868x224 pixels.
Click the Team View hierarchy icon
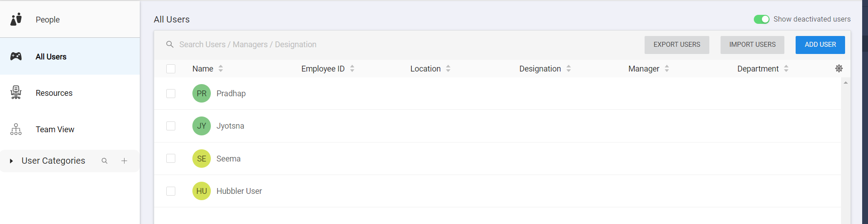pos(16,130)
